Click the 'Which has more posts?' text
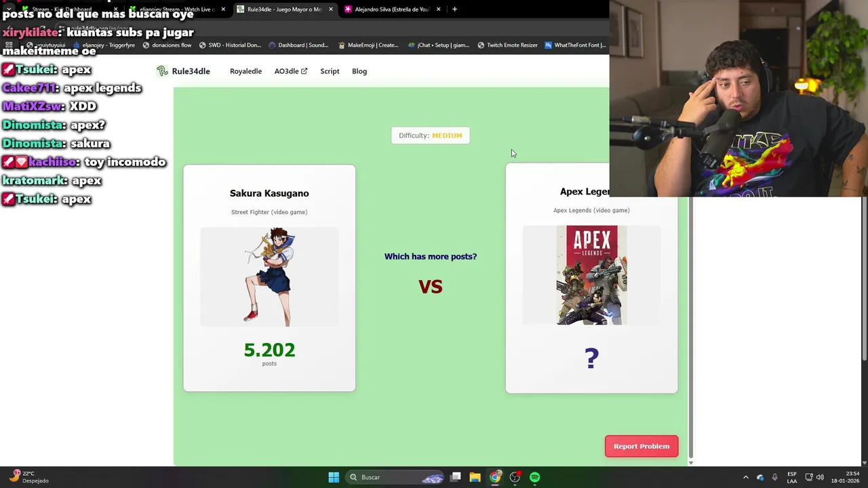The image size is (868, 488). 431,256
